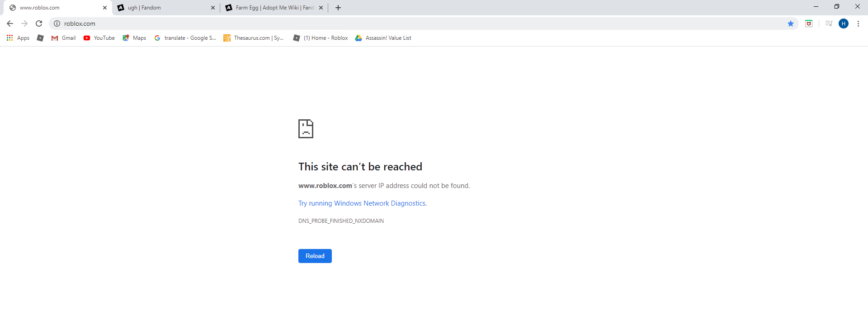Open Gmail bookmark

pos(63,38)
